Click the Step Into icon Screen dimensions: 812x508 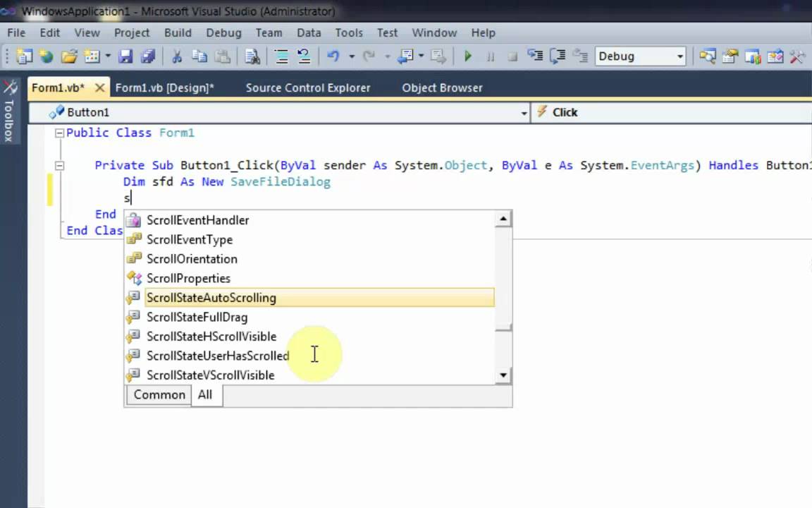[x=534, y=56]
